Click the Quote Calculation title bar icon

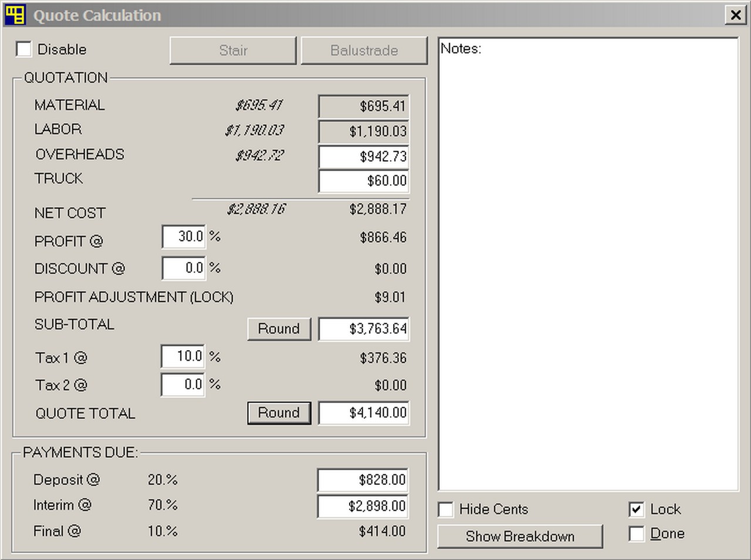[x=16, y=15]
